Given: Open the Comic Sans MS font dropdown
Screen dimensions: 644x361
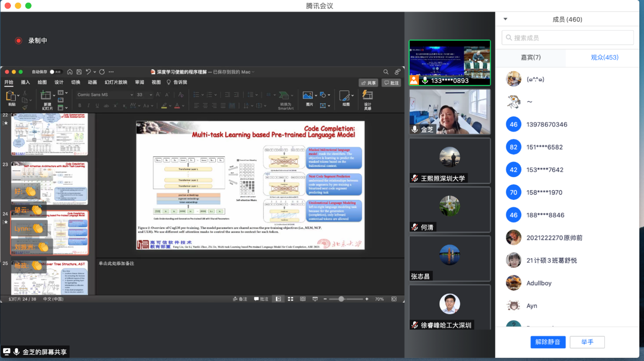Looking at the screenshot, I should click(x=132, y=95).
